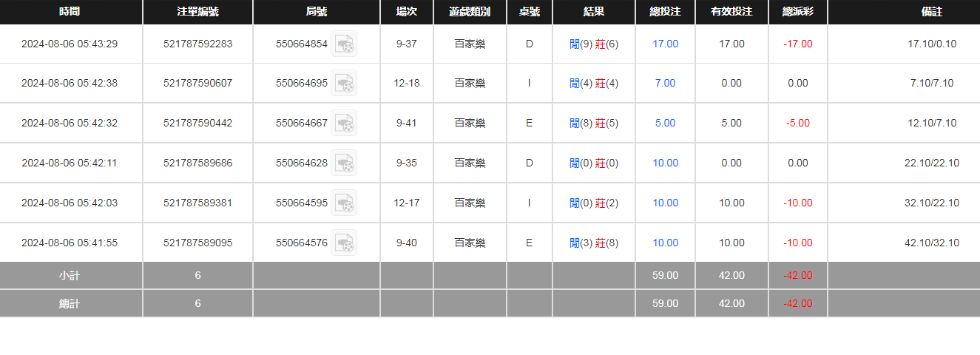Play the replay icon beside 550664667
980x355 pixels.
point(344,124)
